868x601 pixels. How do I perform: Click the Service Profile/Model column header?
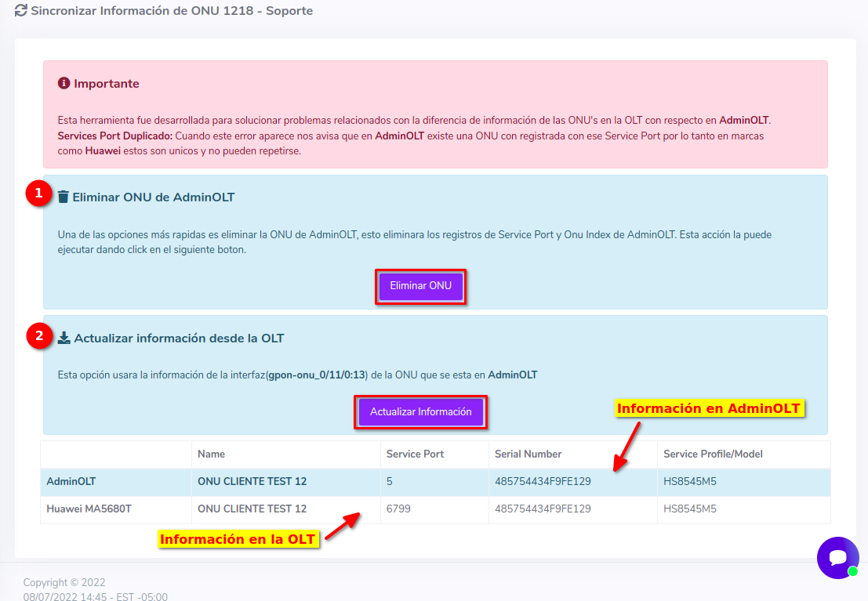click(x=713, y=454)
